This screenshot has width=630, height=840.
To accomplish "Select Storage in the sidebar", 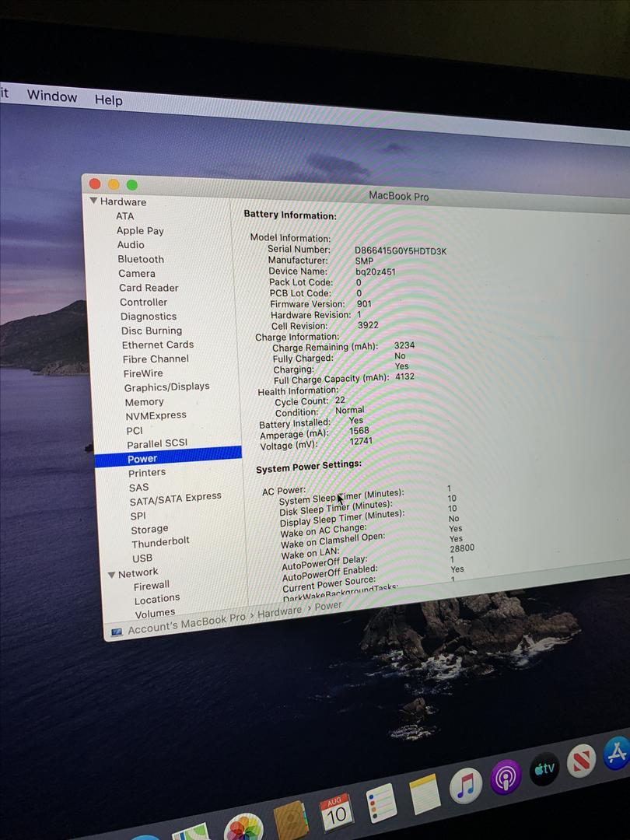I will 149,530.
